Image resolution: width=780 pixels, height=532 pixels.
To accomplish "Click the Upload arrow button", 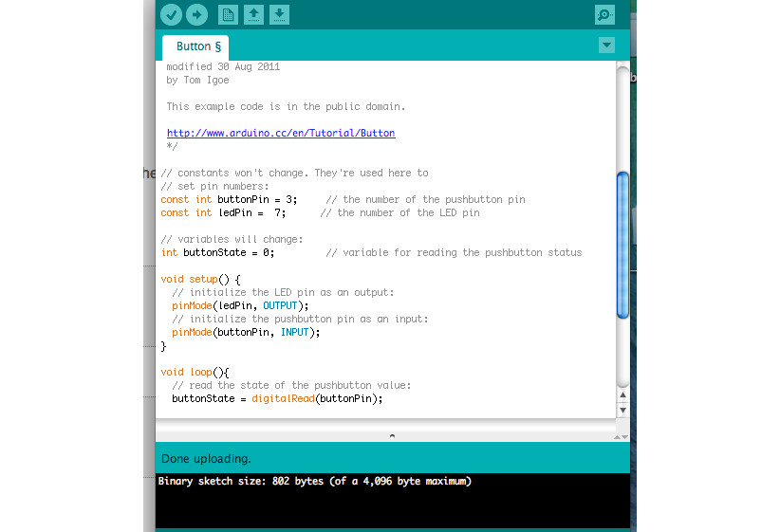I will click(197, 14).
